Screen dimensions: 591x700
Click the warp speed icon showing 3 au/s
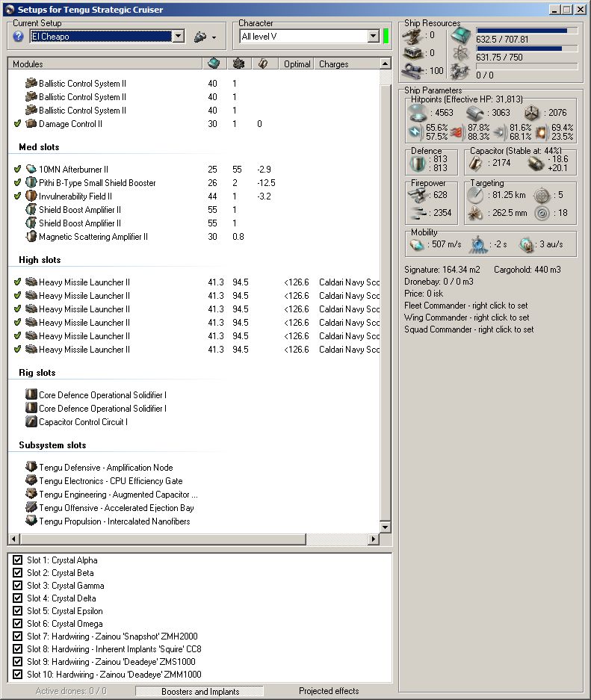[527, 244]
